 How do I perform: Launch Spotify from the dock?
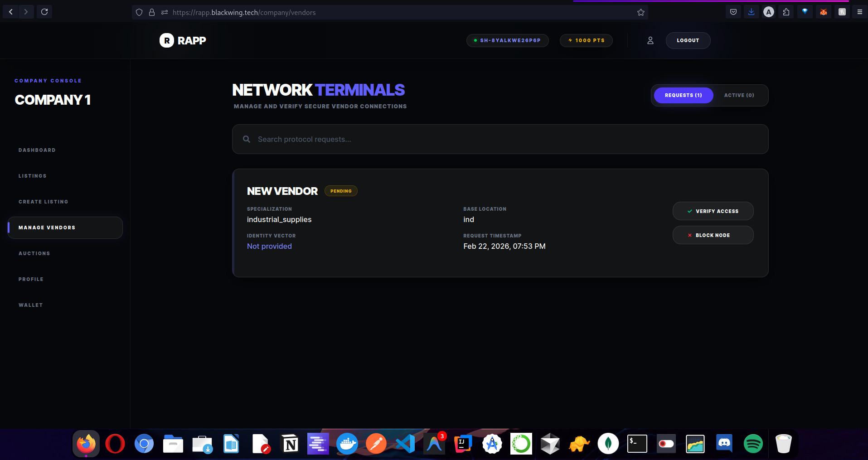(753, 444)
